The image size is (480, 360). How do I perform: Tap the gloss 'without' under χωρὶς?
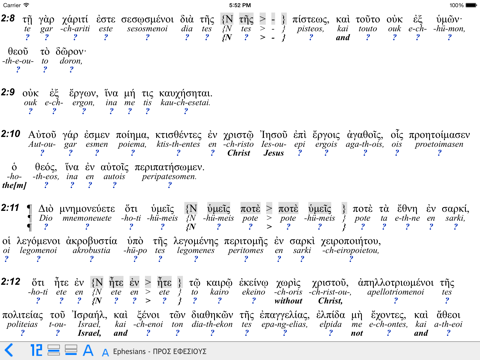(x=288, y=301)
